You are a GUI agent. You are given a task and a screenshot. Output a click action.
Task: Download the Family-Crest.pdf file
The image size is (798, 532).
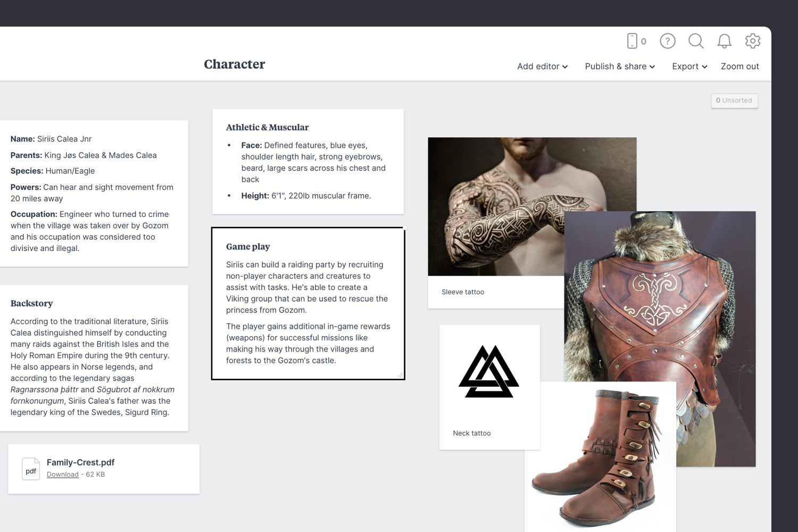[63, 475]
